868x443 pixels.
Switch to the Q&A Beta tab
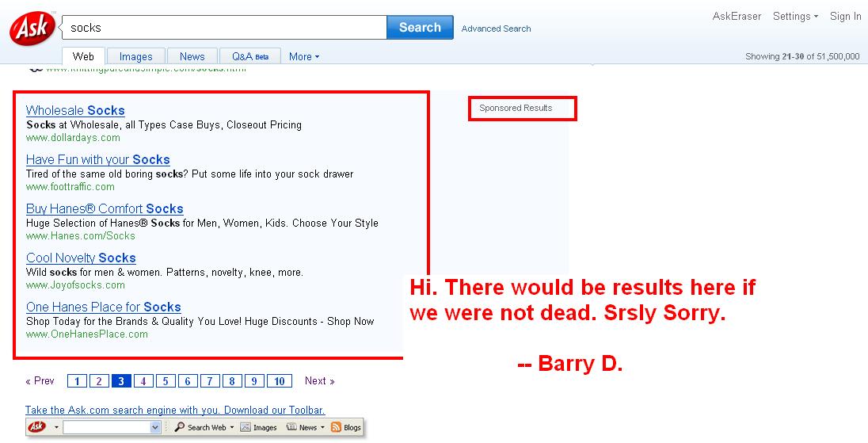click(x=250, y=56)
